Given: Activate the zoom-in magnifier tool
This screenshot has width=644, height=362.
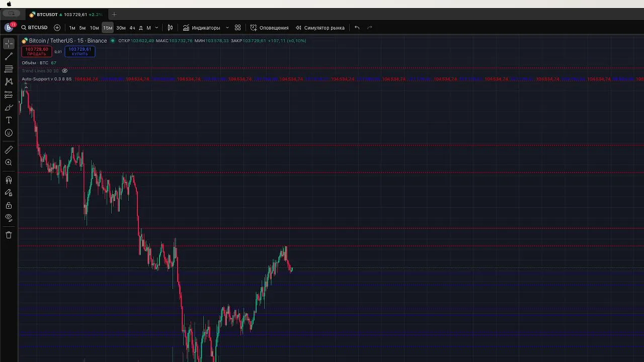Looking at the screenshot, I should coord(9,162).
